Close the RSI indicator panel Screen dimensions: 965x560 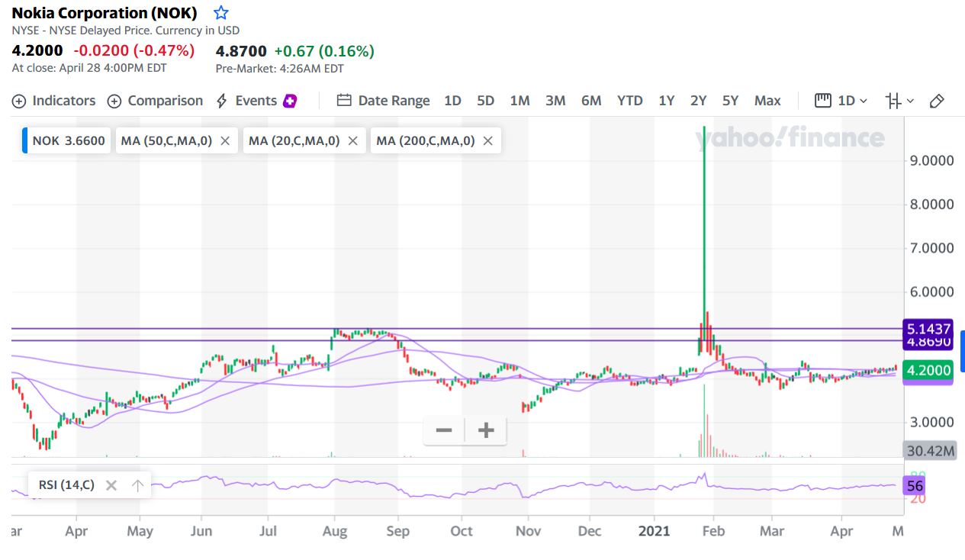(x=111, y=484)
